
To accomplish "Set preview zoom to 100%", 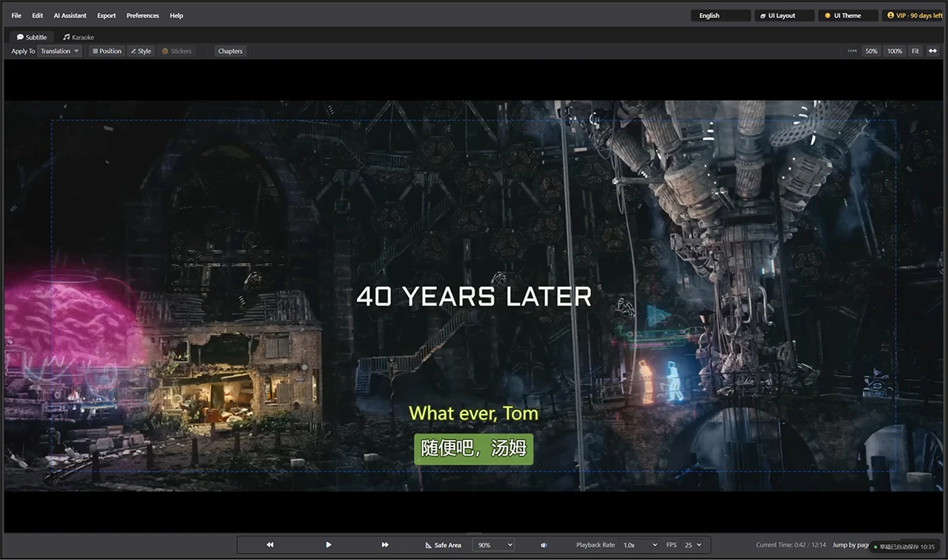I will [894, 51].
